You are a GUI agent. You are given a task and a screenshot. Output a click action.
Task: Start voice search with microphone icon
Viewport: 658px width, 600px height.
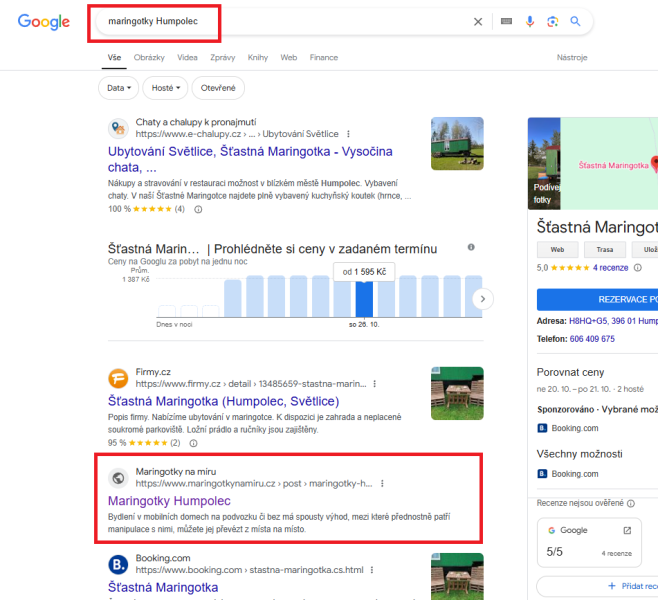[530, 21]
